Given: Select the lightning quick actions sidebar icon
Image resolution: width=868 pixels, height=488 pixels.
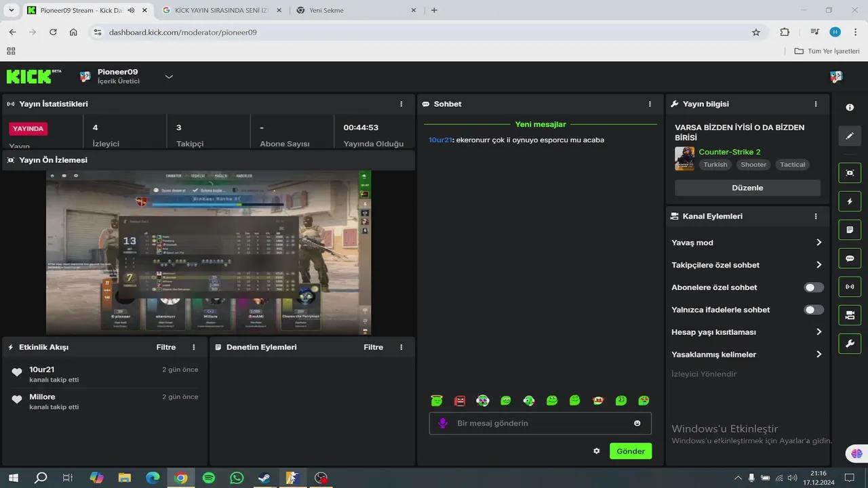Looking at the screenshot, I should [850, 201].
